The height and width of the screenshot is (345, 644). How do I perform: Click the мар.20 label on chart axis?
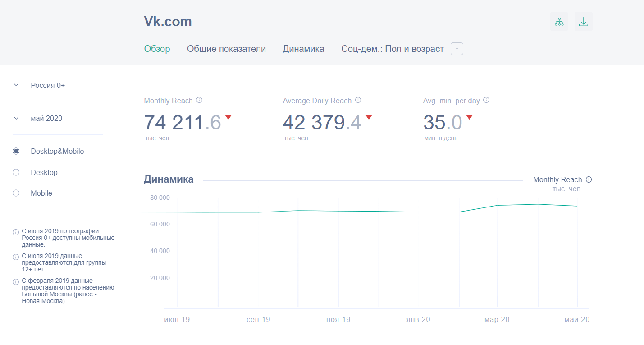coord(497,319)
